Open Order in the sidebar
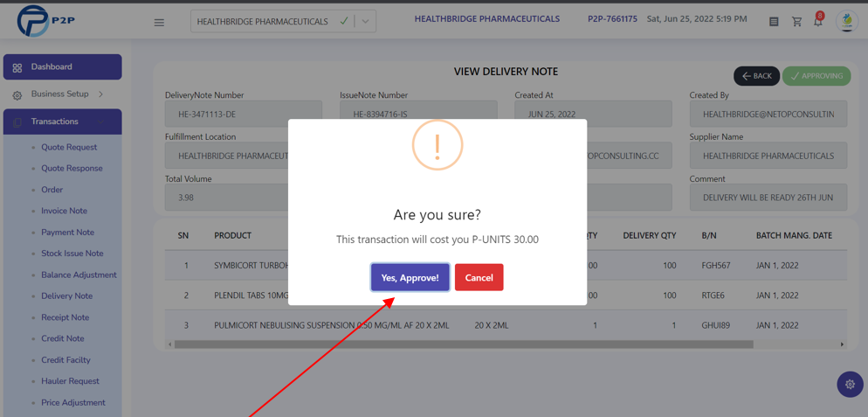 coord(52,190)
